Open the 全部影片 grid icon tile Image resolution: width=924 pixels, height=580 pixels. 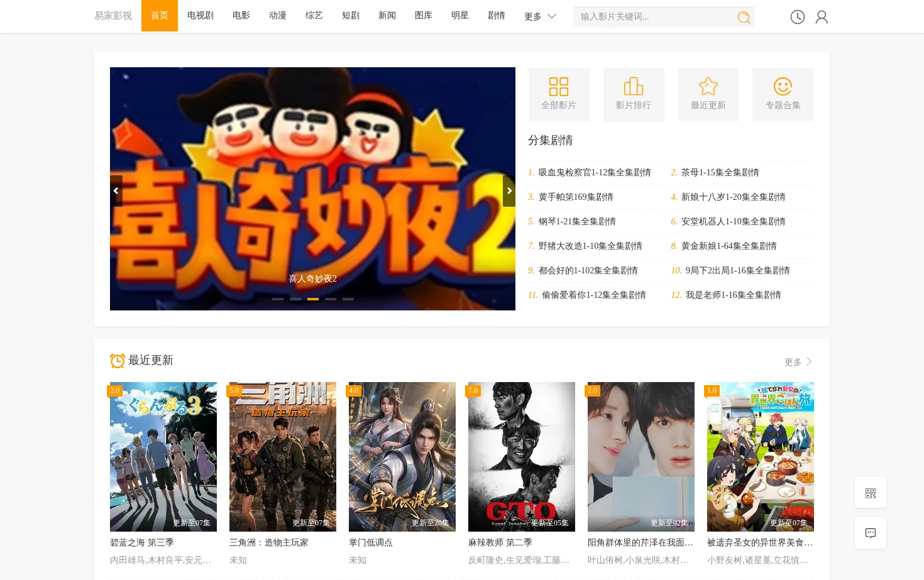[559, 94]
